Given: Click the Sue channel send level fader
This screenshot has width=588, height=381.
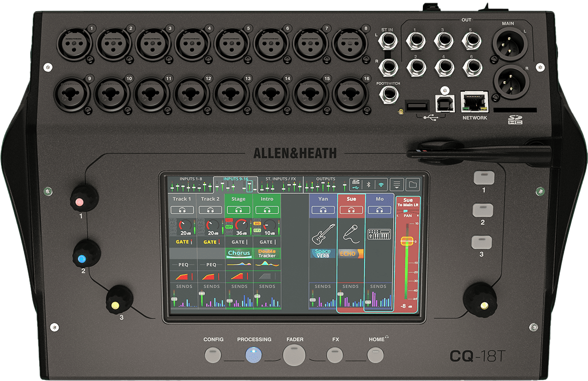Looking at the screenshot, I should 341,294.
